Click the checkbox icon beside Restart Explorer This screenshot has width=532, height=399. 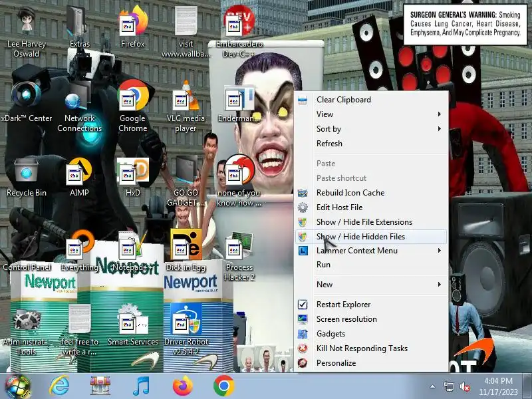[303, 305]
